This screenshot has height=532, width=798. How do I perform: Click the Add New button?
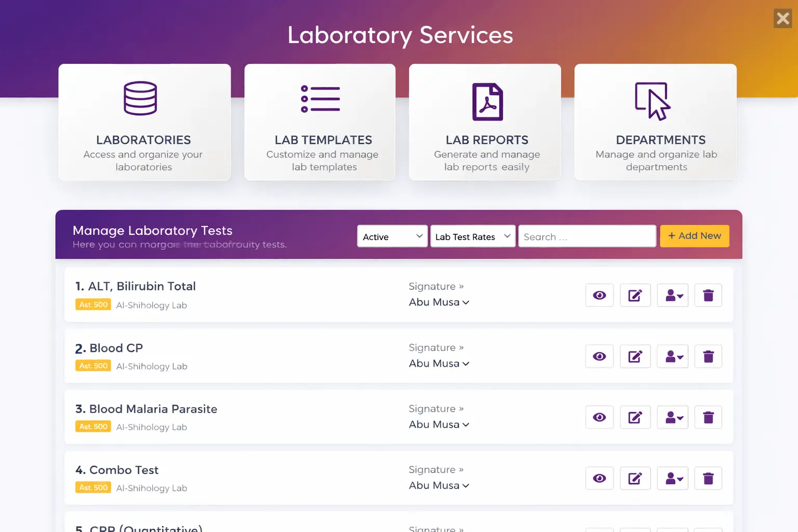click(694, 236)
